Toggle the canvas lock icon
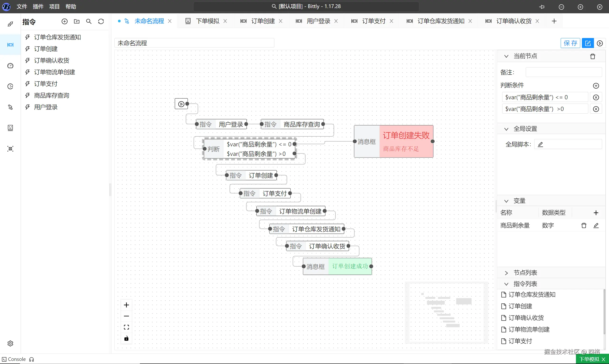The height and width of the screenshot is (364, 609). [x=126, y=339]
